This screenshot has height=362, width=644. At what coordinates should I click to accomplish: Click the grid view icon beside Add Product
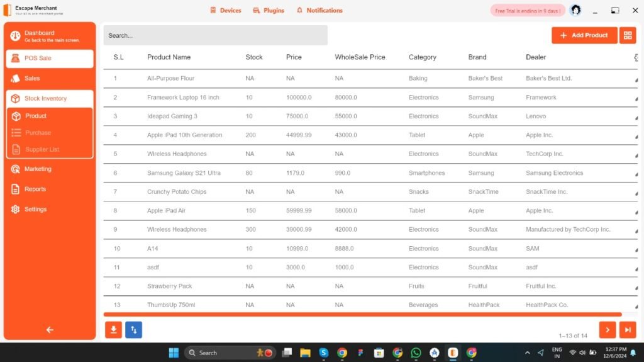[627, 35]
